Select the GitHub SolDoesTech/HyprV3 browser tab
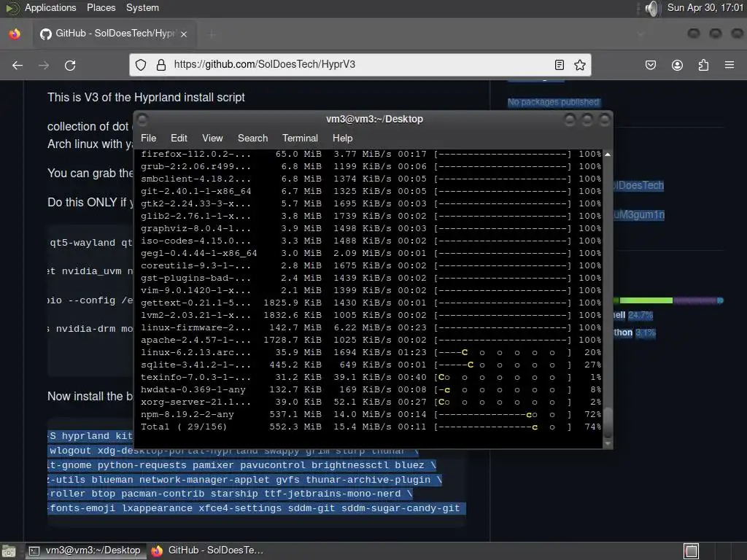 [x=115, y=34]
